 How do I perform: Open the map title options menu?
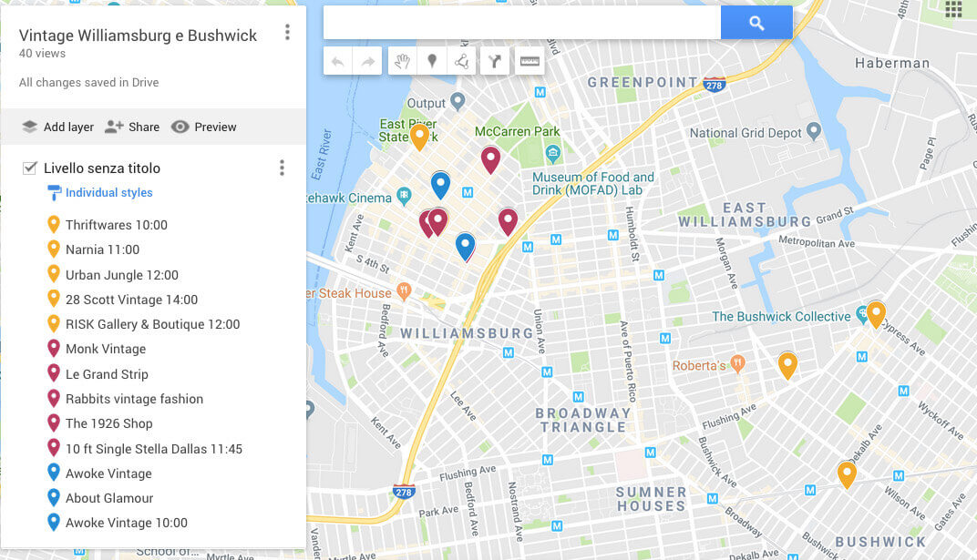click(287, 33)
